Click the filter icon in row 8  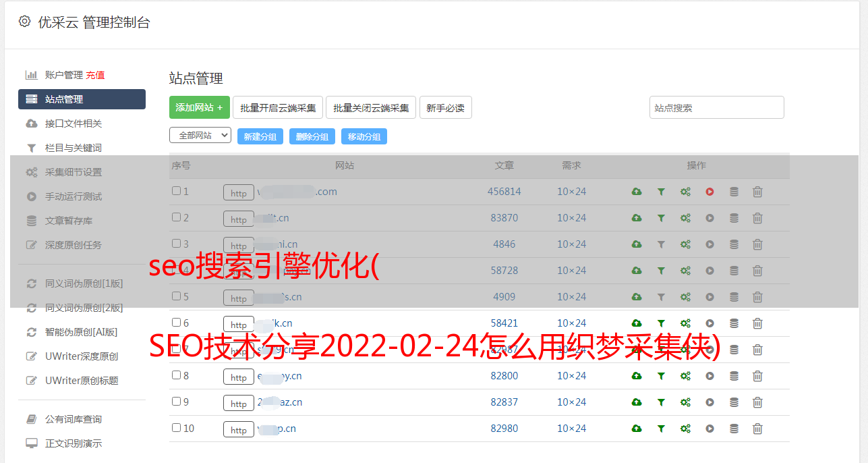coord(661,376)
